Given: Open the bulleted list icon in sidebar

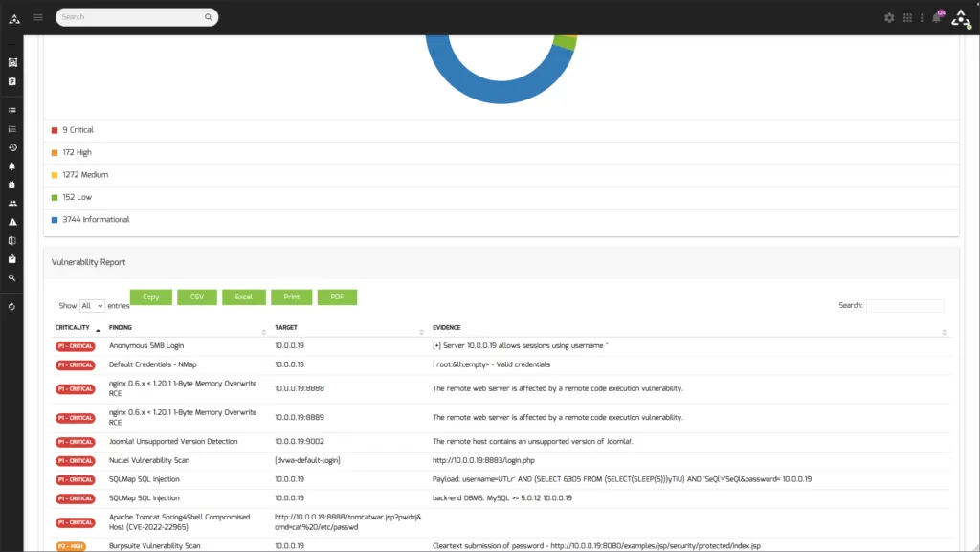Looking at the screenshot, I should 12,111.
